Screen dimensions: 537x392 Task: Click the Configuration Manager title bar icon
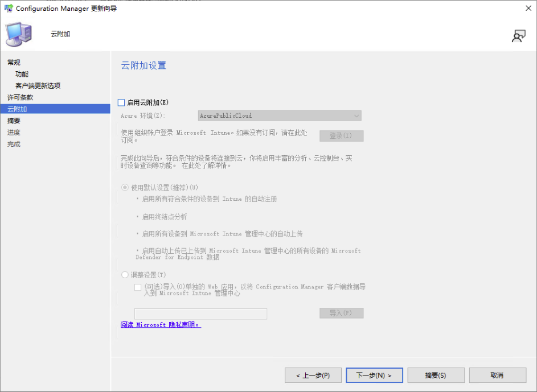click(x=9, y=8)
